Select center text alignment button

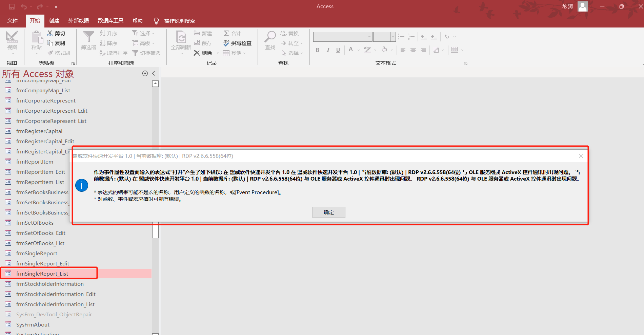click(x=413, y=50)
